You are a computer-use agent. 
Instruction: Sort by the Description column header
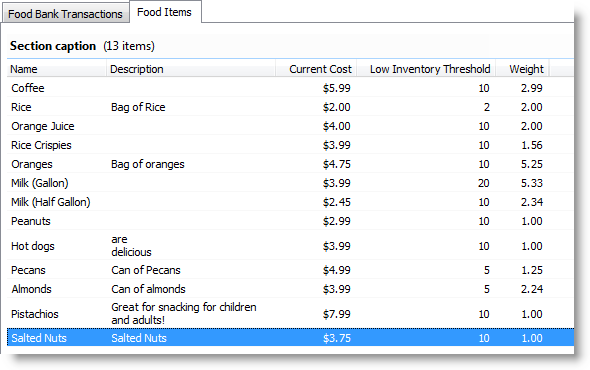click(191, 69)
